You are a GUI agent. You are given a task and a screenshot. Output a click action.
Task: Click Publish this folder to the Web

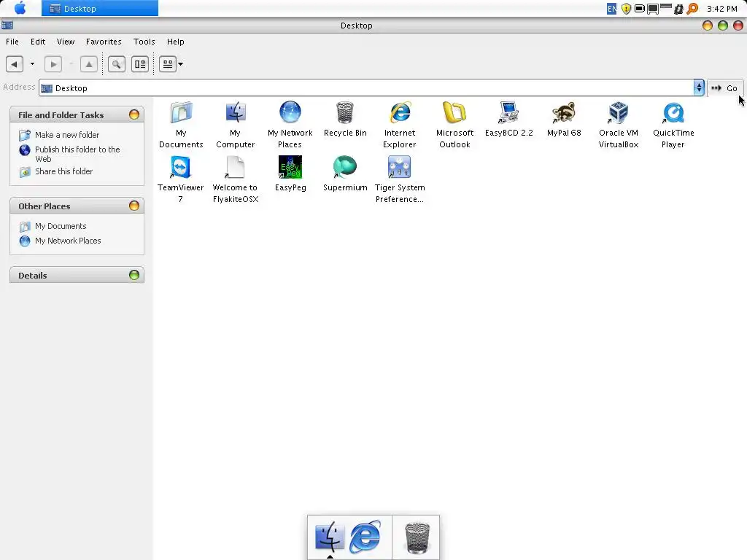pos(77,154)
